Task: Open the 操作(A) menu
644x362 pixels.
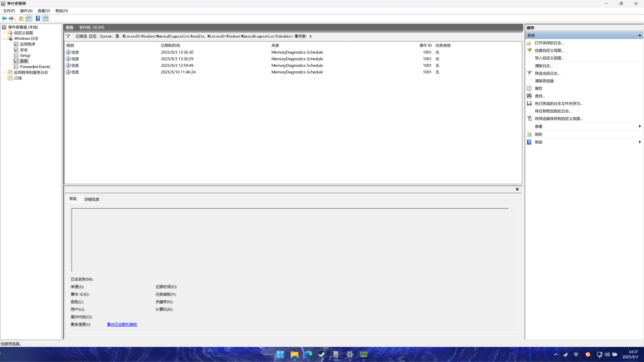Action: [x=26, y=11]
